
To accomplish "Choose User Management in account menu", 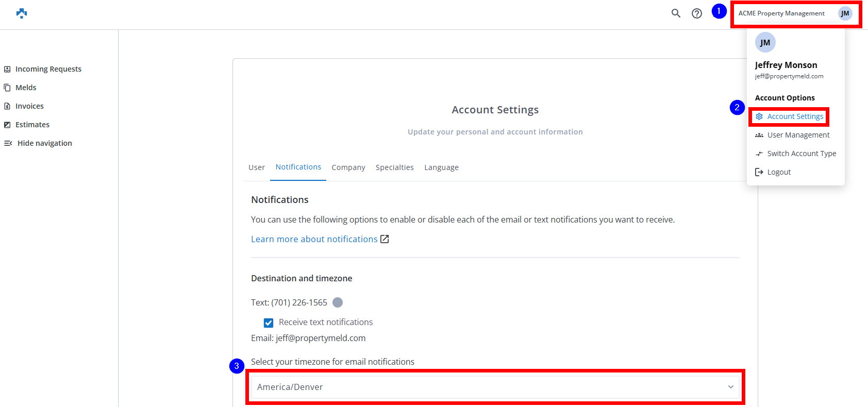I will click(798, 135).
